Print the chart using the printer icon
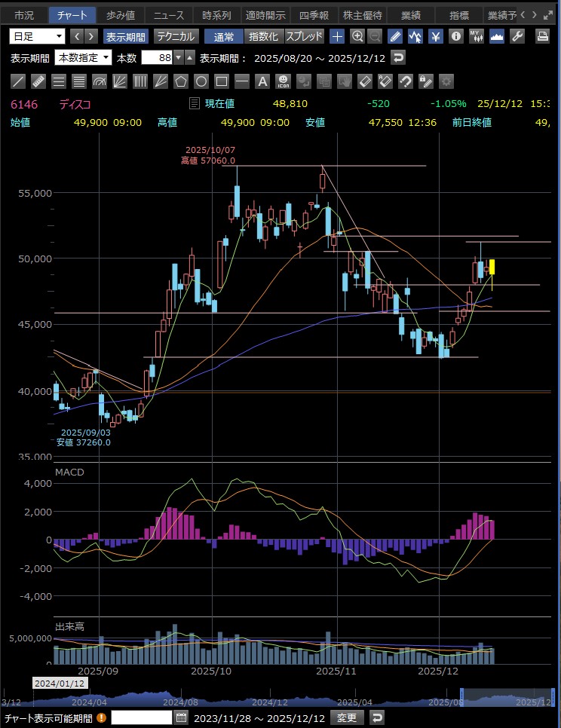The height and width of the screenshot is (728, 561). (x=542, y=36)
